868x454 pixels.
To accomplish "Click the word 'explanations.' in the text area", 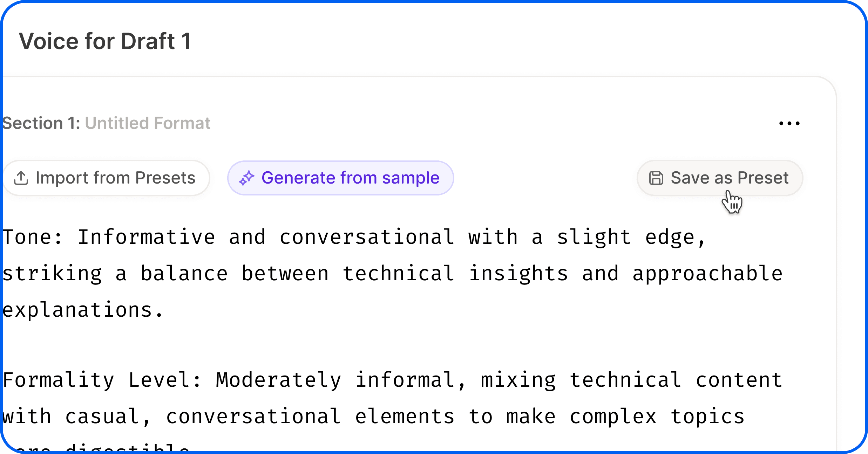I will click(83, 310).
